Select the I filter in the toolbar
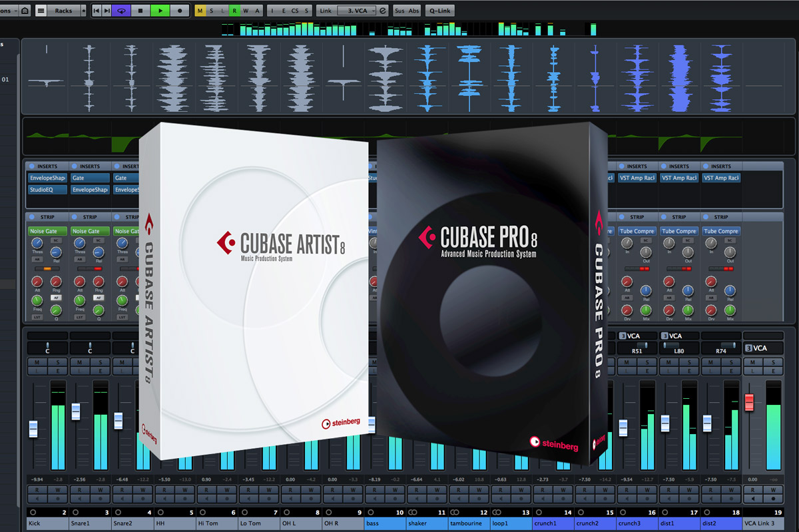Image resolution: width=799 pixels, height=532 pixels. [x=274, y=11]
